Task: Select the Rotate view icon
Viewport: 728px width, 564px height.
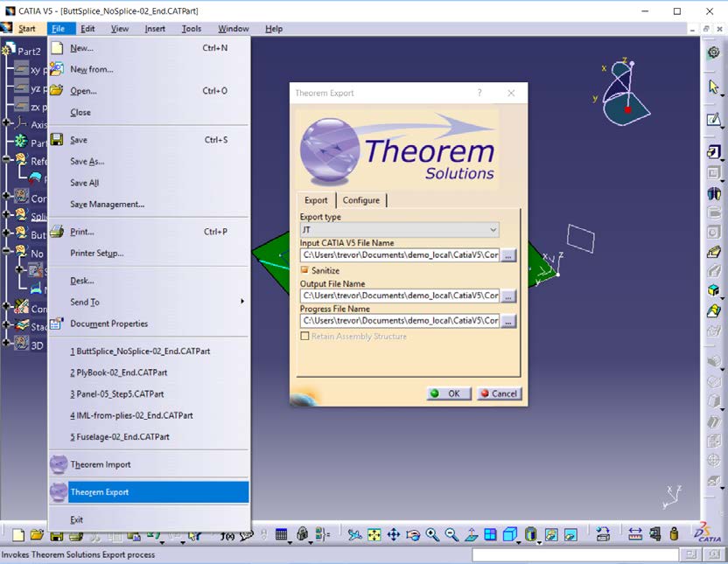Action: (x=413, y=535)
